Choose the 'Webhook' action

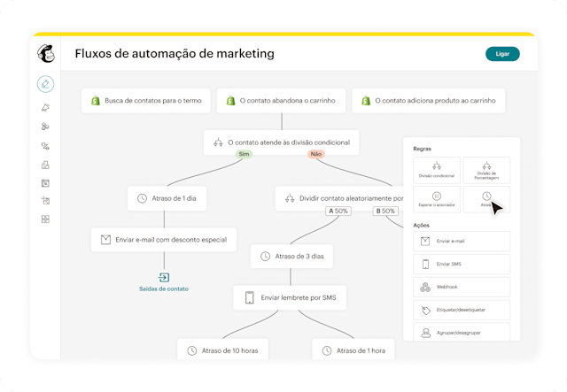coord(455,287)
